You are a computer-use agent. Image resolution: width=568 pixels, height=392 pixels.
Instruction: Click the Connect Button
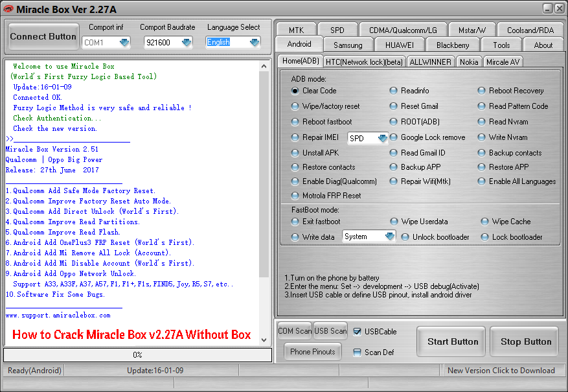coord(43,36)
